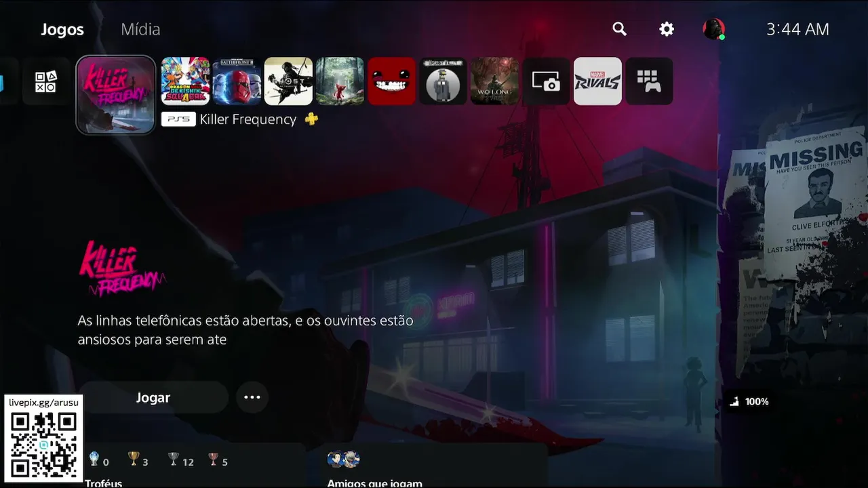Image resolution: width=868 pixels, height=488 pixels.
Task: Open the three-dots more options button
Action: [252, 398]
